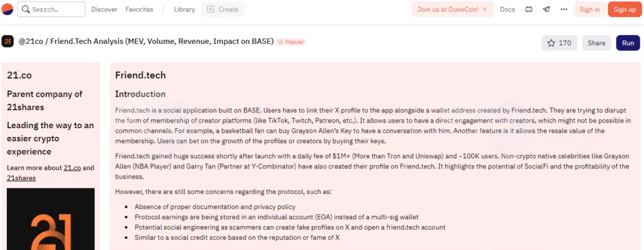Open the Discord icon link
644x250 pixels.
pyautogui.click(x=529, y=9)
